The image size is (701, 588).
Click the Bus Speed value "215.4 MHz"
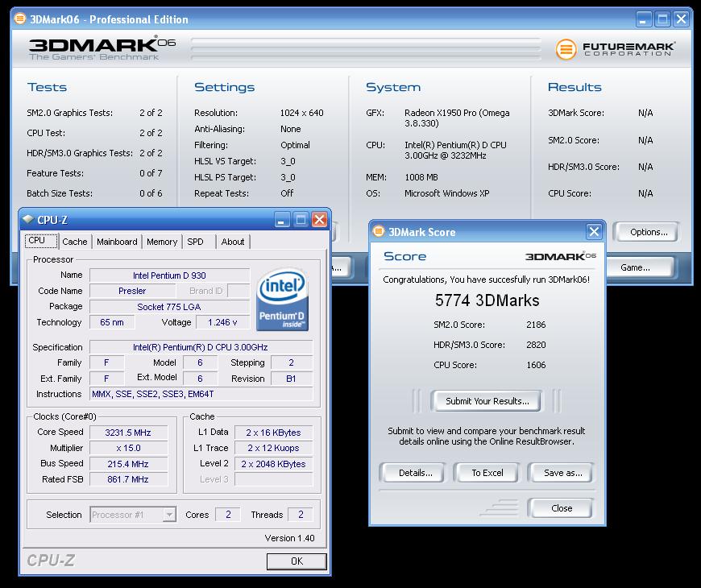pyautogui.click(x=128, y=464)
